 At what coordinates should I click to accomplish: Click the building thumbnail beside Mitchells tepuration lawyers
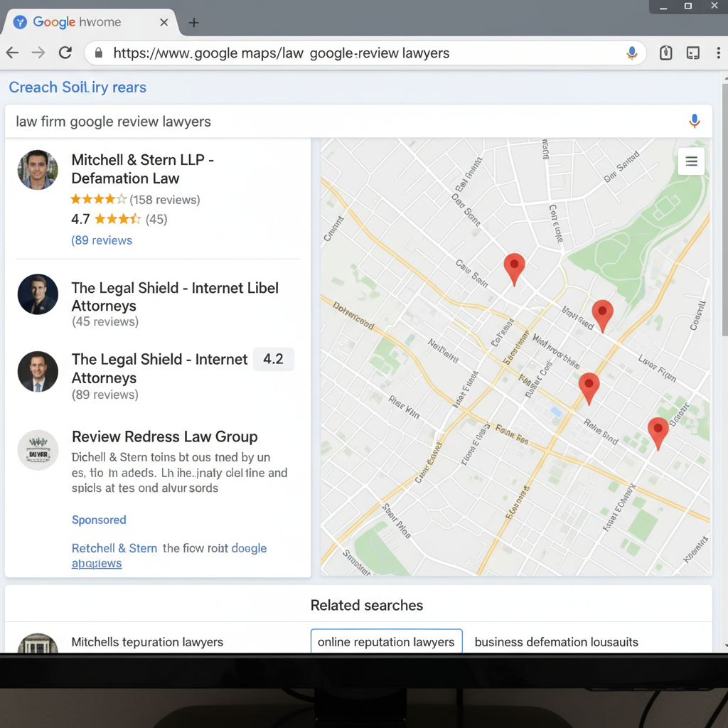(38, 643)
